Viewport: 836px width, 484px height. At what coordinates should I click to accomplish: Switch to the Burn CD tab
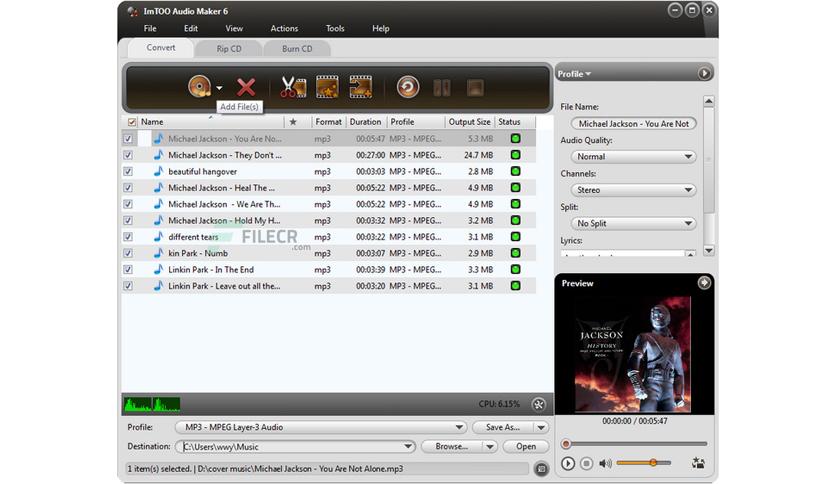(x=297, y=49)
